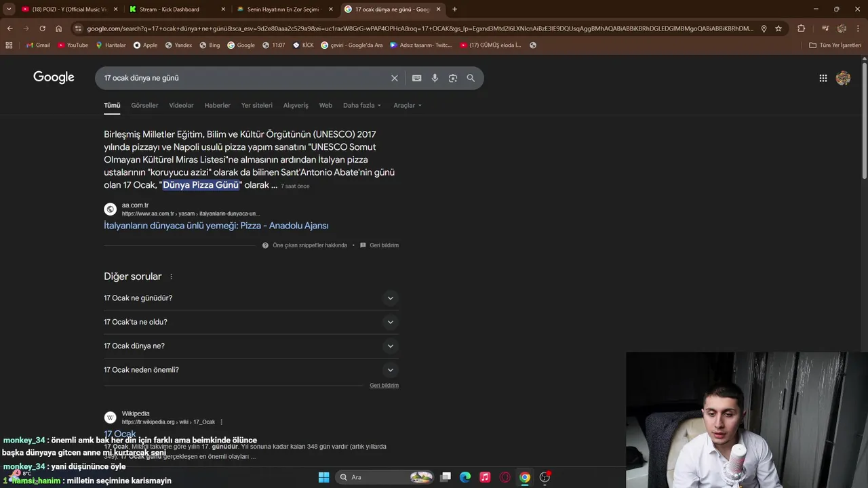Open the Bing bookmark

[x=210, y=45]
